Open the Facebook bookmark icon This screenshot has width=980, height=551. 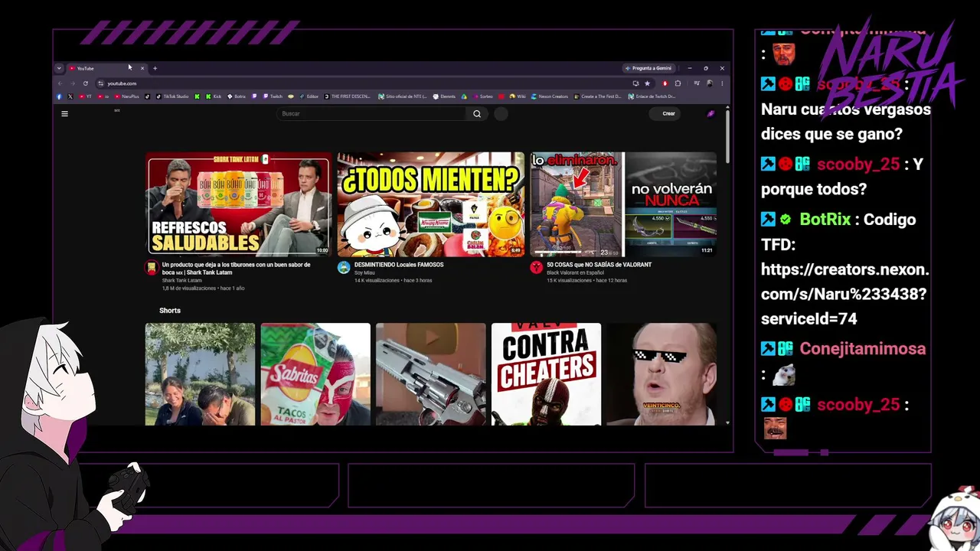click(x=59, y=96)
